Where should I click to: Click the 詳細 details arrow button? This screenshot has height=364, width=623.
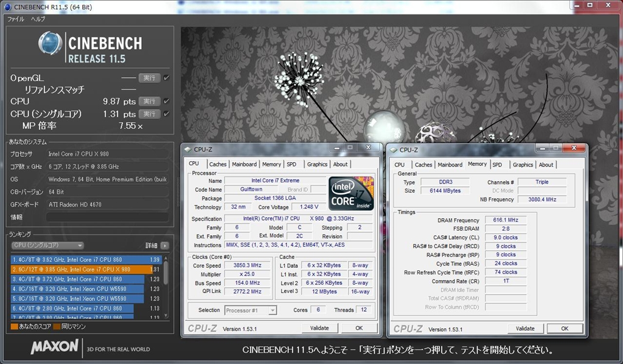165,246
